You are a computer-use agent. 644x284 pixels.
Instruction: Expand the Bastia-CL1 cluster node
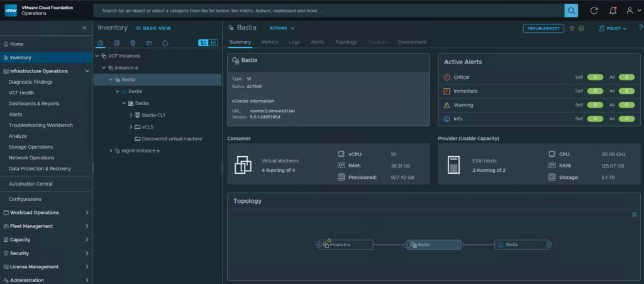[131, 115]
